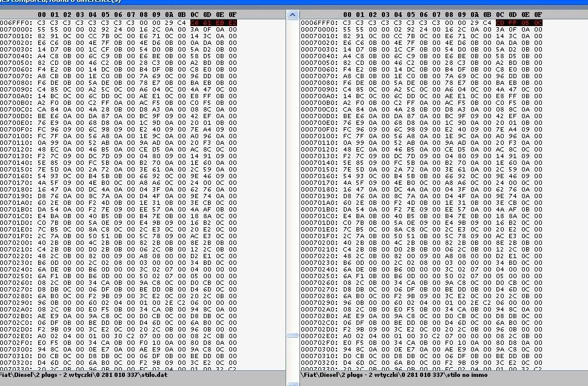
Task: Click offset 00070320: in the right pane
Action: point(319,363)
